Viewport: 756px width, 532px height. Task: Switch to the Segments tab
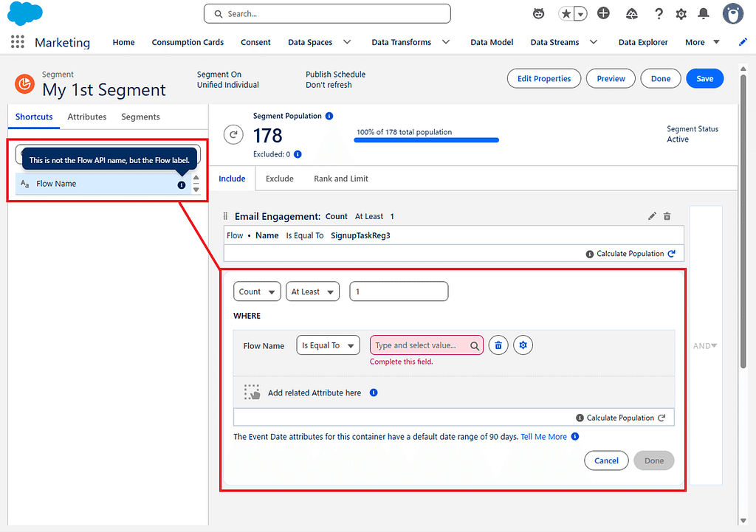tap(140, 117)
